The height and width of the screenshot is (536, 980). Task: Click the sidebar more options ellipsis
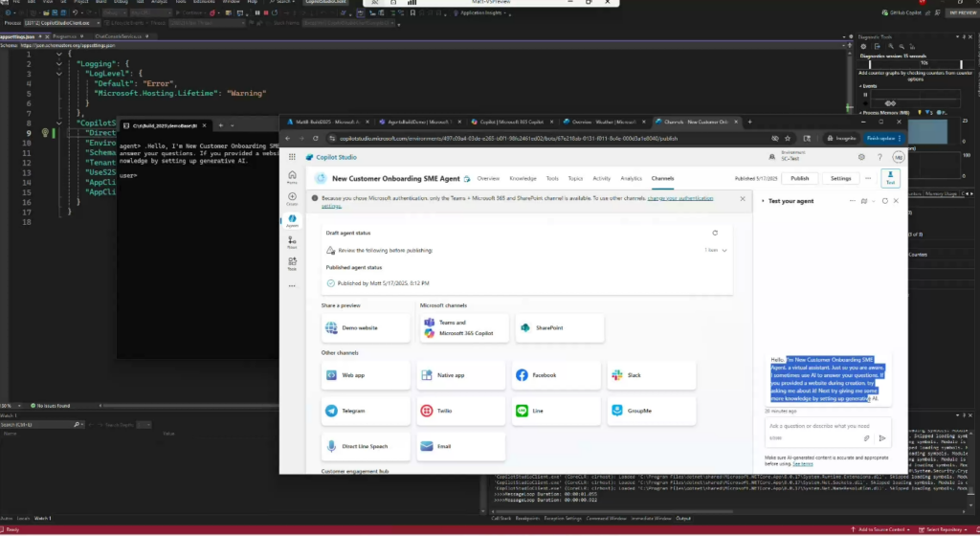(x=292, y=286)
